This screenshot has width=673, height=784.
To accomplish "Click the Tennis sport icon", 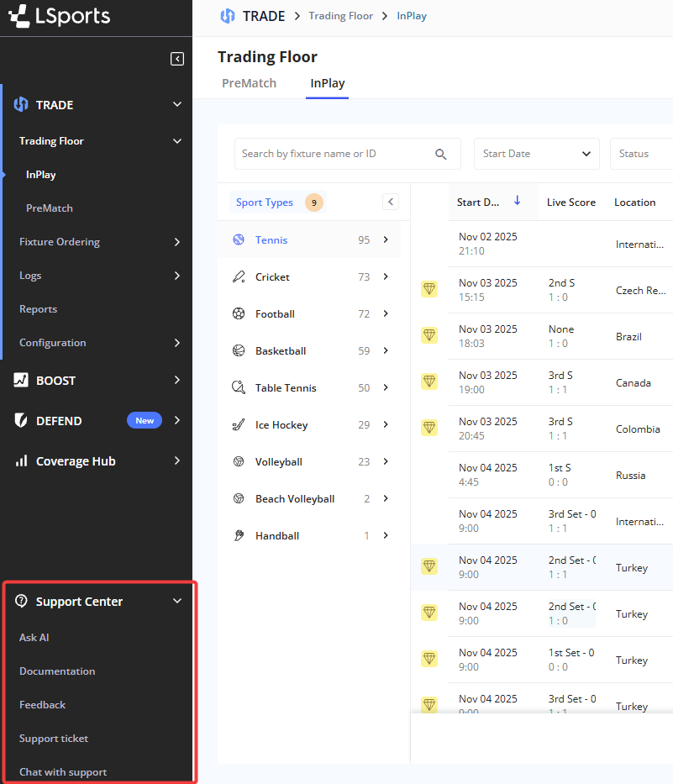I will 239,239.
